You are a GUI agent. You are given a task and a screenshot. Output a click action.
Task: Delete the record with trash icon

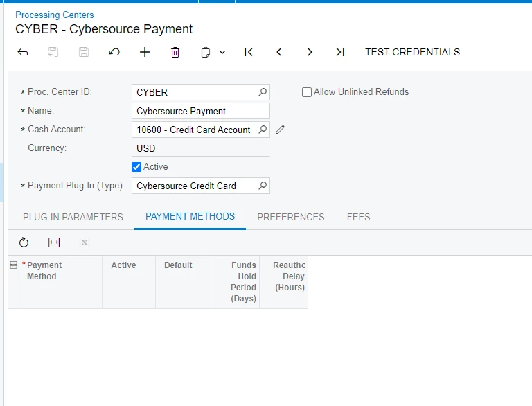point(175,52)
